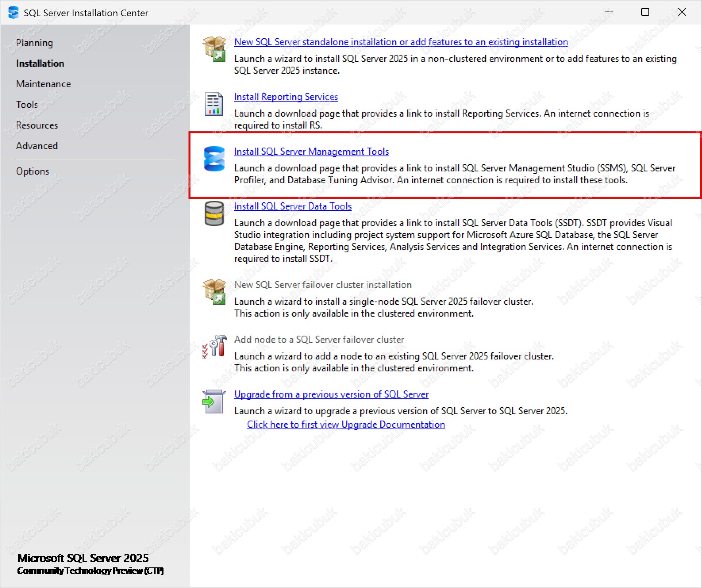Minimize the Installation Center window
Screen dimensions: 702x588
609,12
